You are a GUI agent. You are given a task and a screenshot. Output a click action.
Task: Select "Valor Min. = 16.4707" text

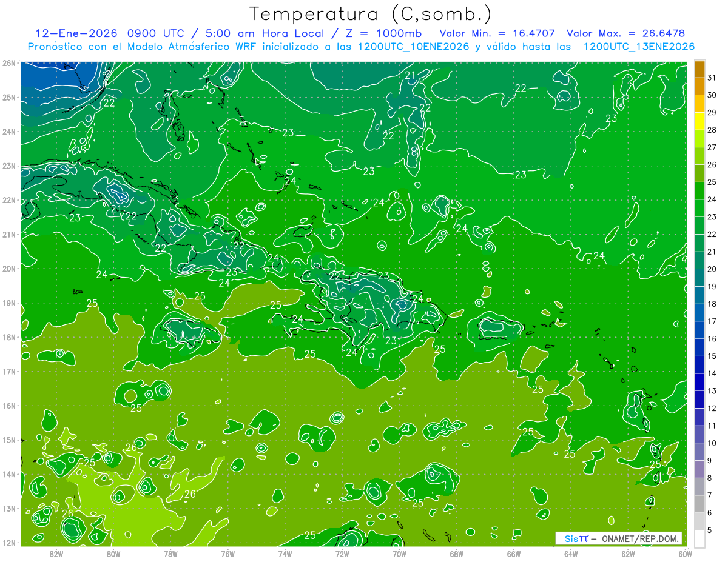[497, 33]
